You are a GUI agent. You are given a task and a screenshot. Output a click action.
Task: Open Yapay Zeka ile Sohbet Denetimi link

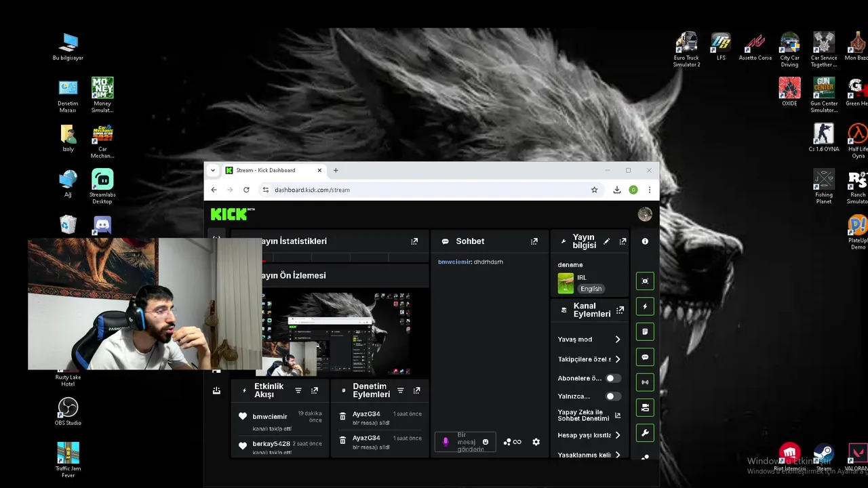click(589, 415)
